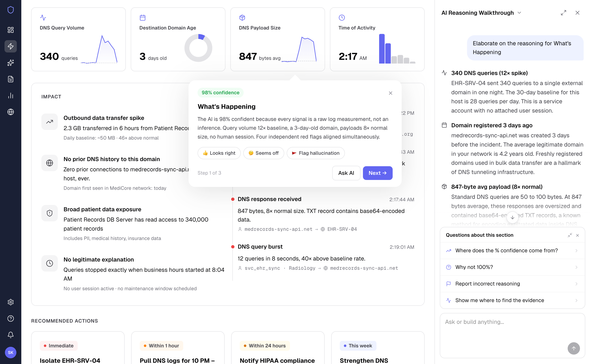
Task: Click the Ask AI button
Action: (x=346, y=173)
